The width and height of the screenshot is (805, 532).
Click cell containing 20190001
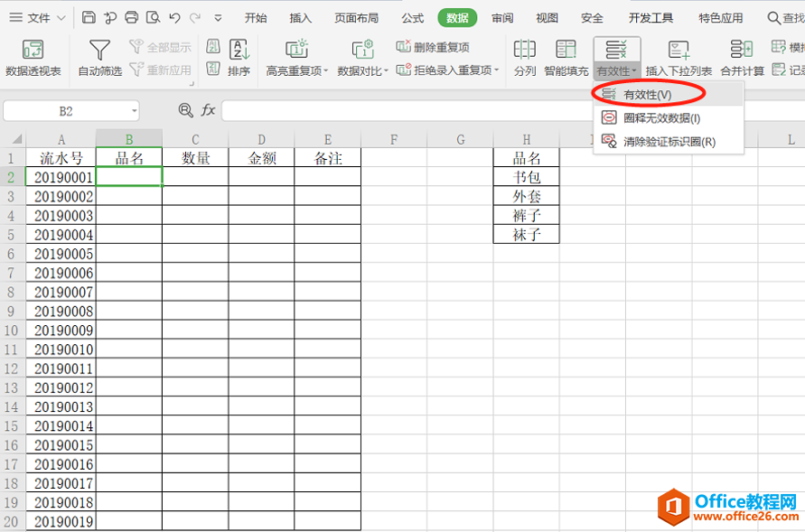(x=61, y=177)
